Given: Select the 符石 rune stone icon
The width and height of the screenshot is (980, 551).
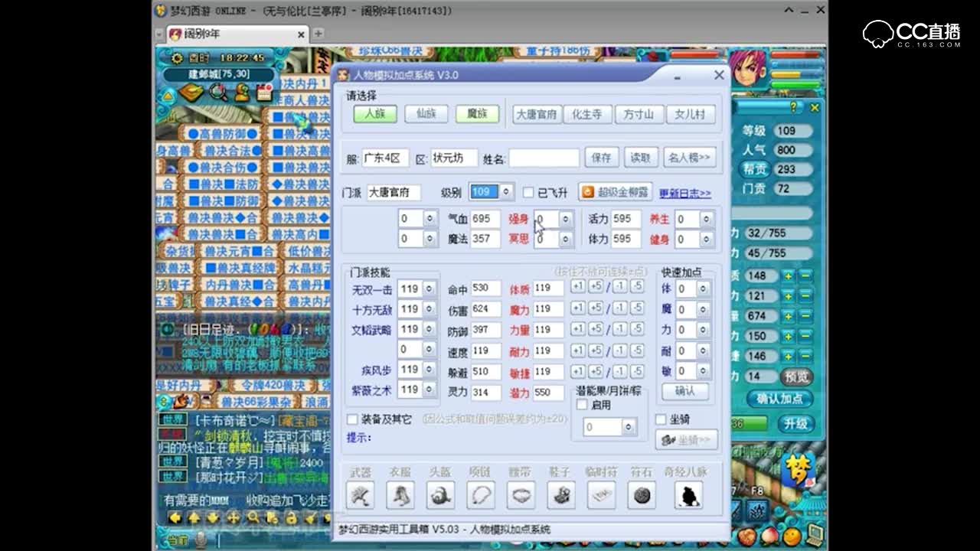Looking at the screenshot, I should (x=642, y=494).
